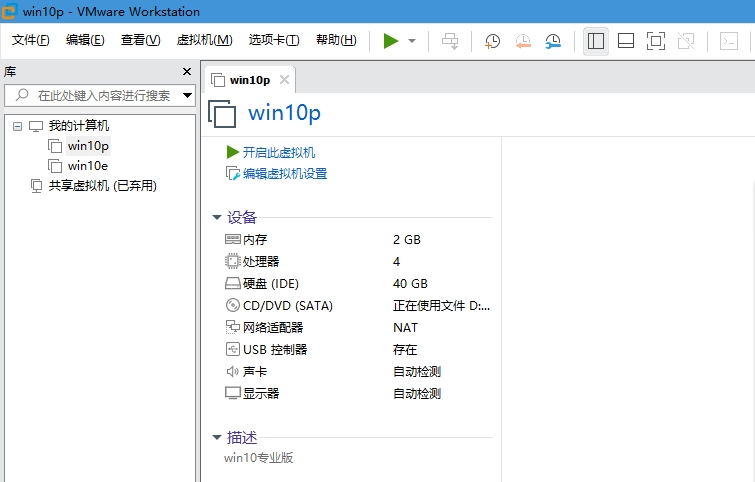Open the power options dropdown arrow

(x=412, y=41)
